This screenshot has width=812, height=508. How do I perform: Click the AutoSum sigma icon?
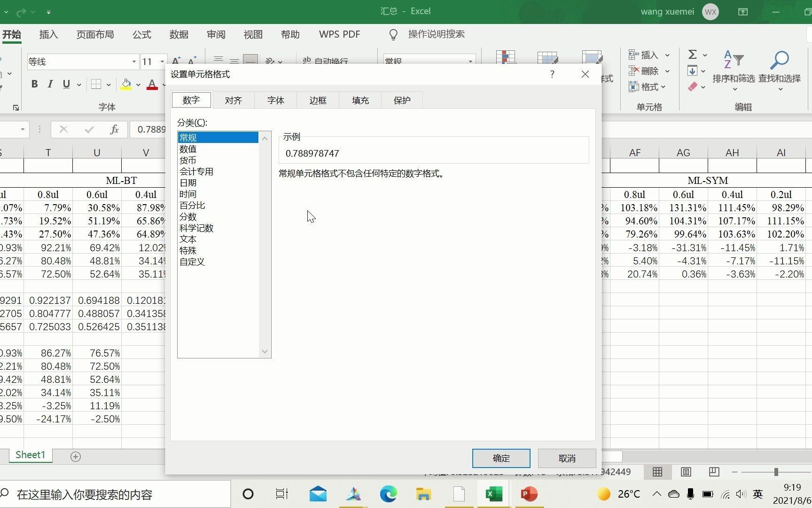click(692, 54)
